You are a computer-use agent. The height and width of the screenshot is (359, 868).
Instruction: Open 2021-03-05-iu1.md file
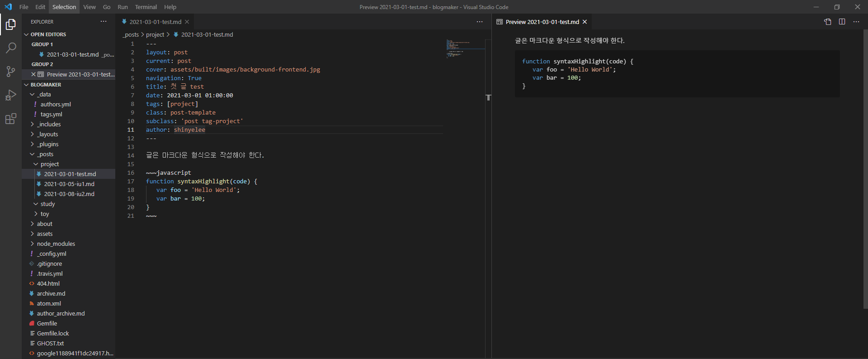click(69, 184)
